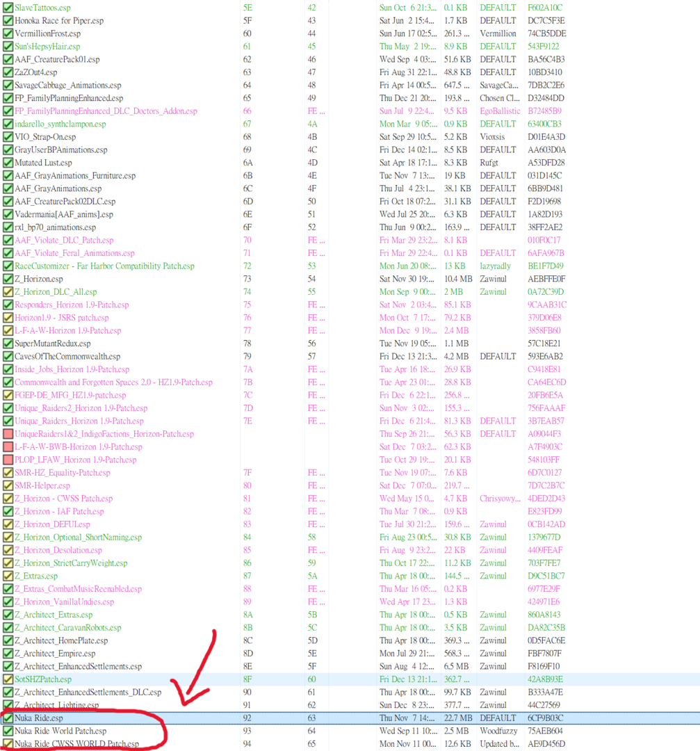Select the Z_Extras_CombatMusicReenabled.esp entry
The image size is (700, 751).
pos(79,589)
